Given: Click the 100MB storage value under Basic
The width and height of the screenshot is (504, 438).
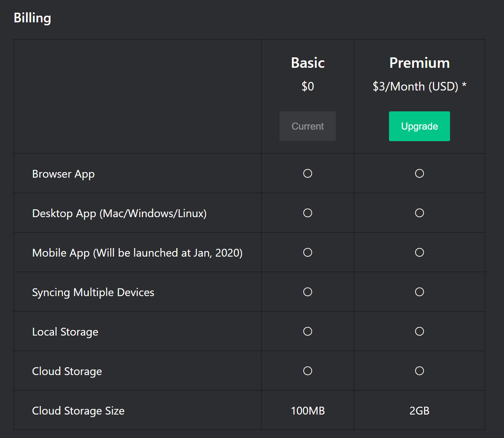Looking at the screenshot, I should 307,410.
